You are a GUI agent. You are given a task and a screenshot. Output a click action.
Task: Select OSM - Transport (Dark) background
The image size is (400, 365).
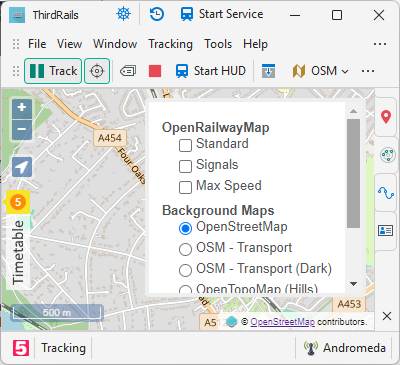point(185,270)
